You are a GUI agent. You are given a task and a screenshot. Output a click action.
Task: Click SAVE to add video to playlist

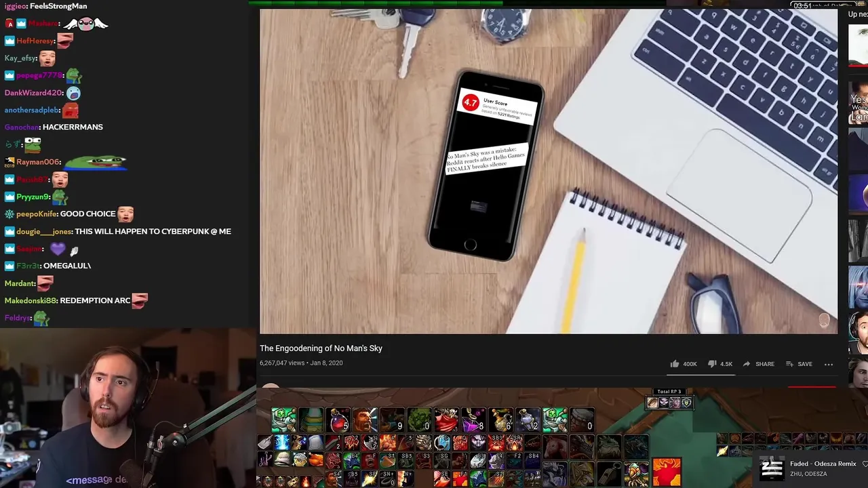[799, 364]
